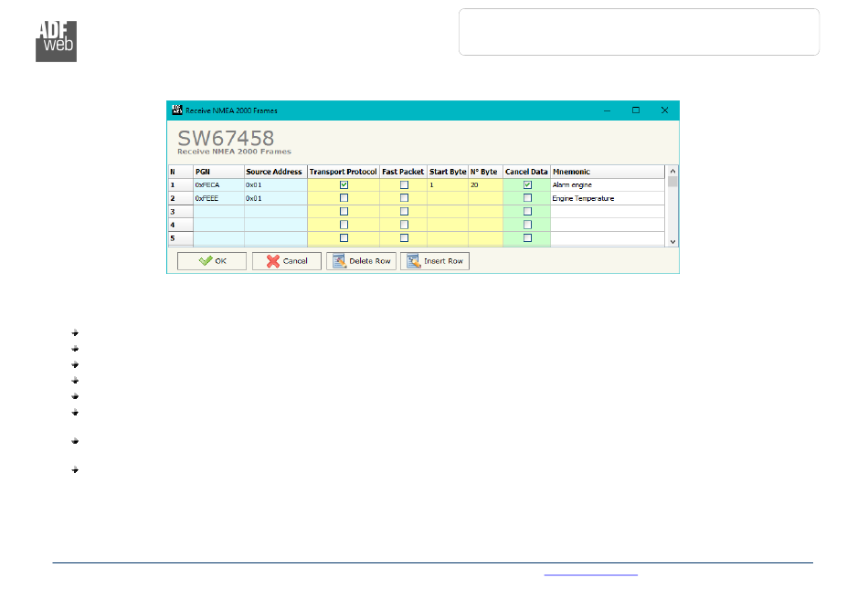Select row number 5 header
868x609 pixels.
181,237
